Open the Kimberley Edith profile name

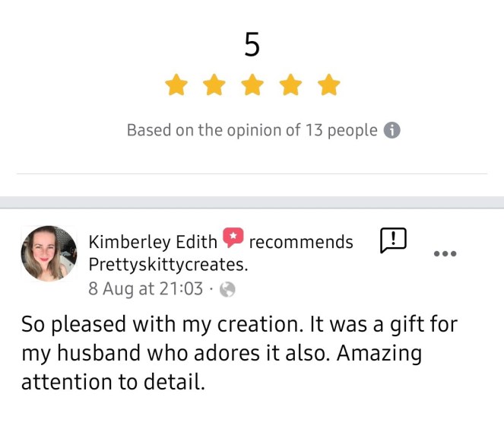tap(153, 242)
